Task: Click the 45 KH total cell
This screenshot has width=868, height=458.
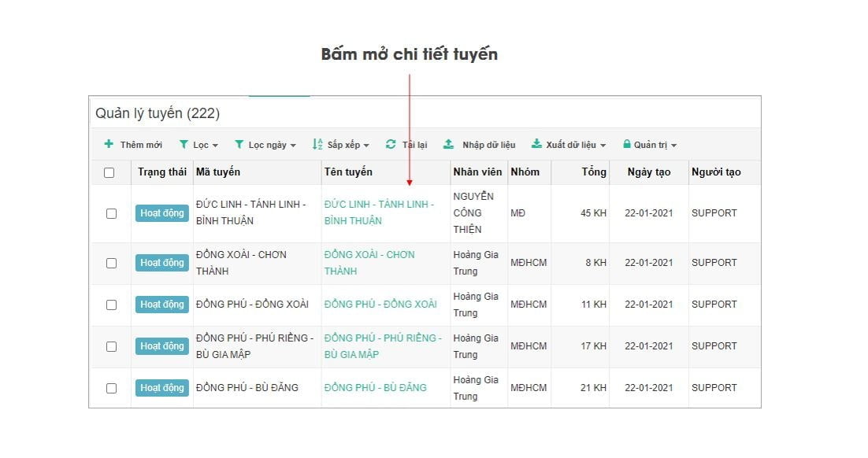Action: pos(593,213)
